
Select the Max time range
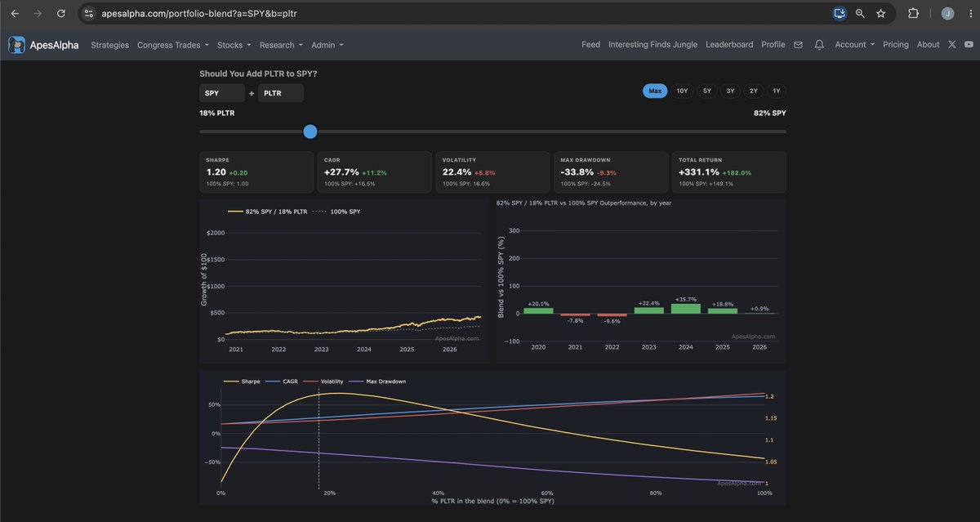pyautogui.click(x=655, y=91)
